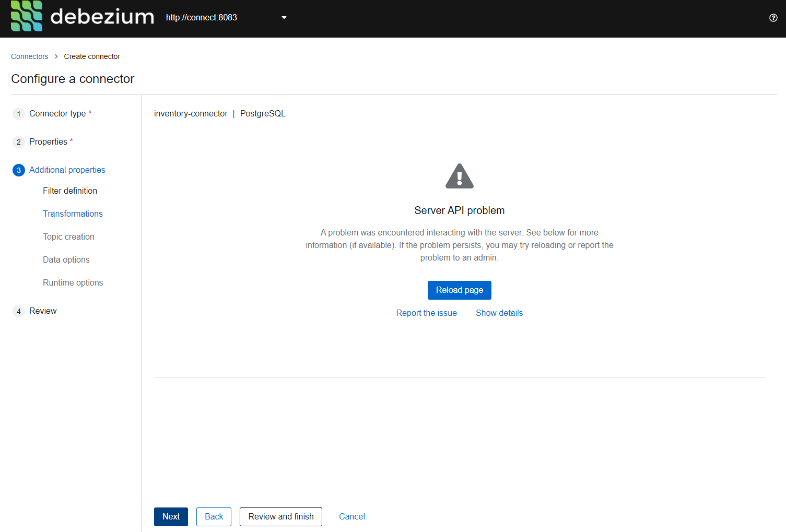Select the Filter definition step
This screenshot has height=532, width=786.
point(70,191)
